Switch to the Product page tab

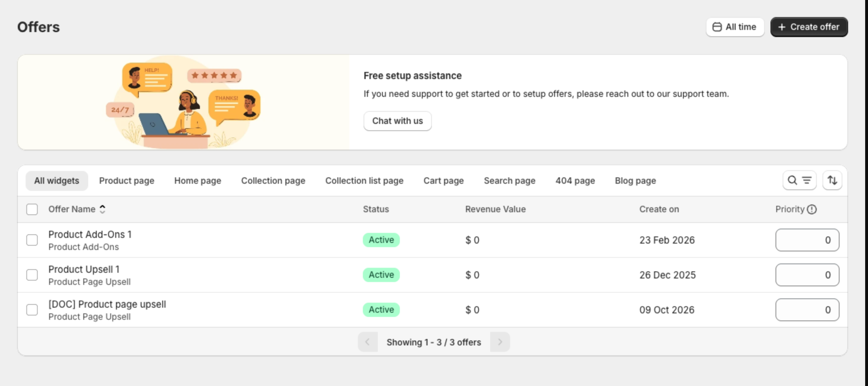click(127, 181)
